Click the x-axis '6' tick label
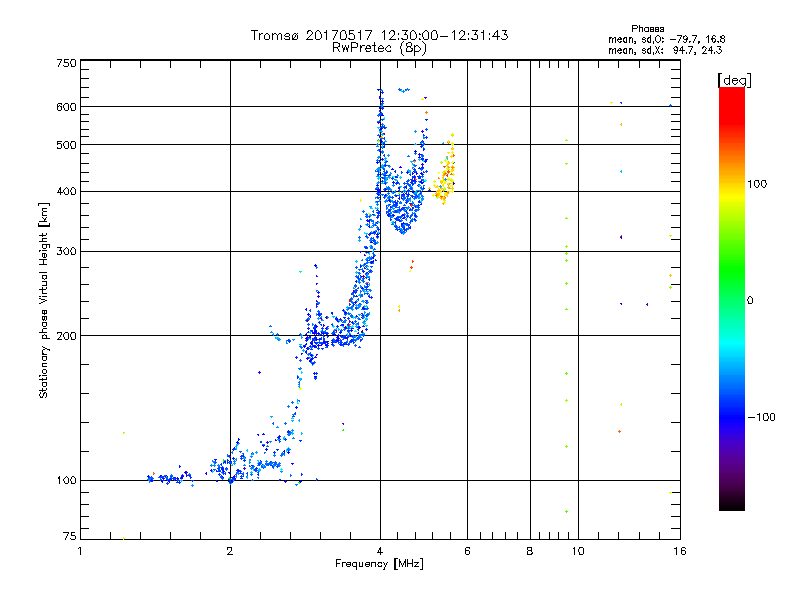This screenshot has height=600, width=800. coord(467,551)
